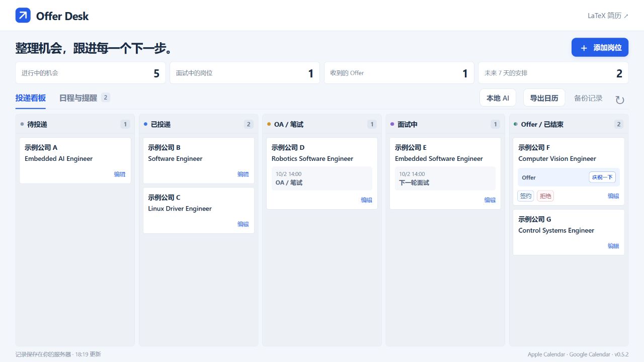The width and height of the screenshot is (644, 362).
Task: Click the 庆祝一下 button on Offer card
Action: pyautogui.click(x=602, y=177)
